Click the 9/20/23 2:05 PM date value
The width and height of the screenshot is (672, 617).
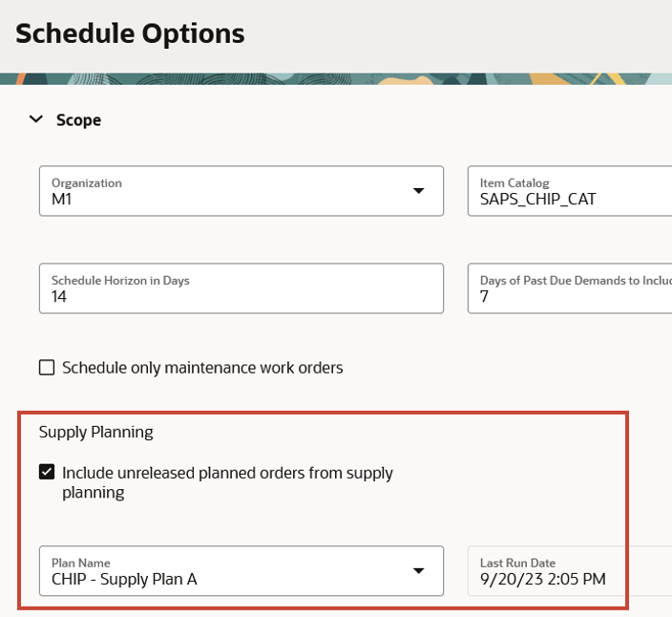542,579
